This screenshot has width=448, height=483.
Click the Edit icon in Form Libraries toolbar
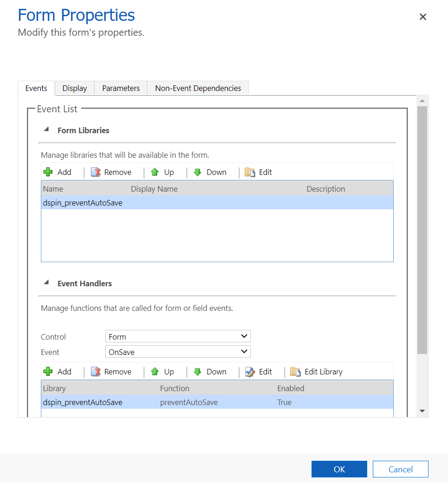250,172
